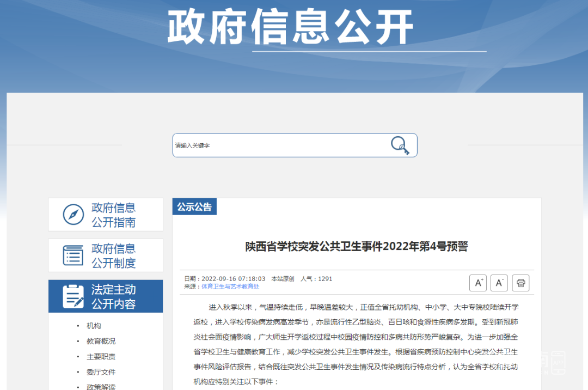The height and width of the screenshot is (390, 588).
Task: Decrease font size with A- button
Action: 499,283
